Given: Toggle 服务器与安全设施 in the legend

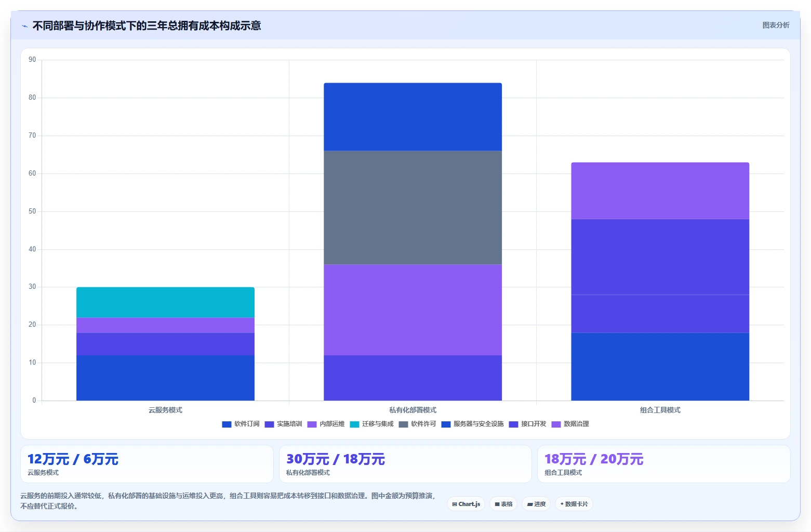Looking at the screenshot, I should point(472,424).
